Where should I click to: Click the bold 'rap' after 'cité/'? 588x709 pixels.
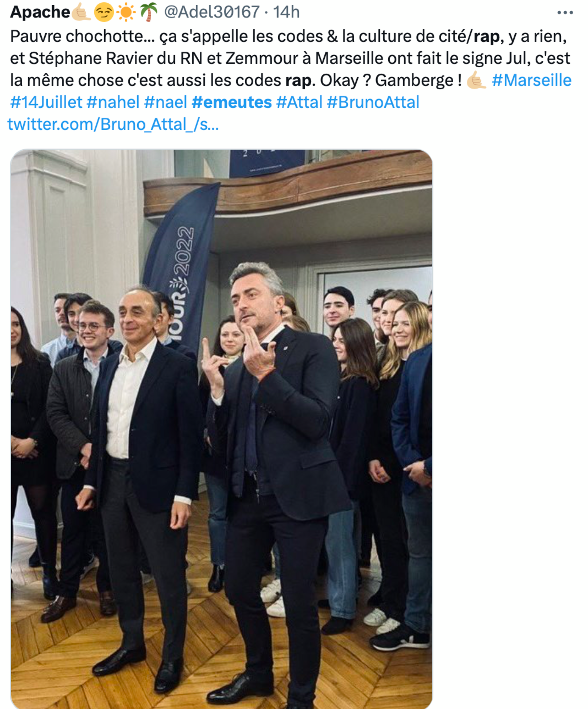pos(486,36)
